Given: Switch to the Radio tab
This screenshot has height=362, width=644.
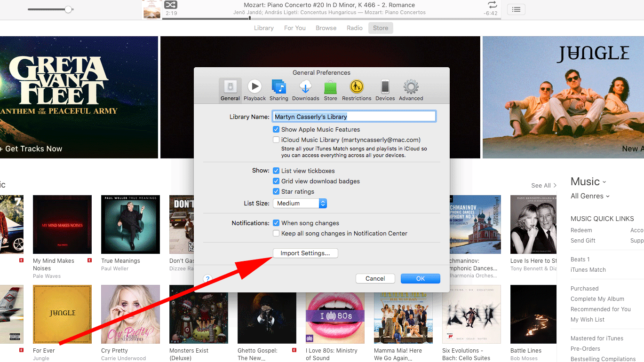Looking at the screenshot, I should (355, 28).
